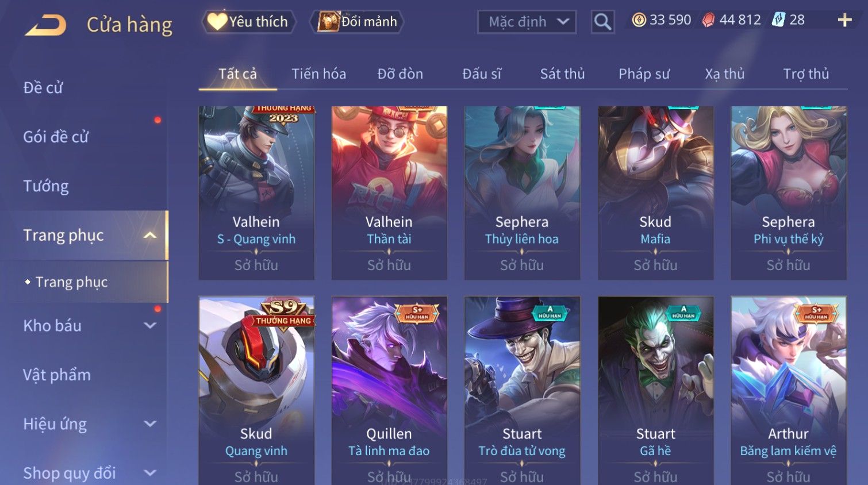Tap the gold coin balance icon
The height and width of the screenshot is (485, 868).
(x=639, y=20)
